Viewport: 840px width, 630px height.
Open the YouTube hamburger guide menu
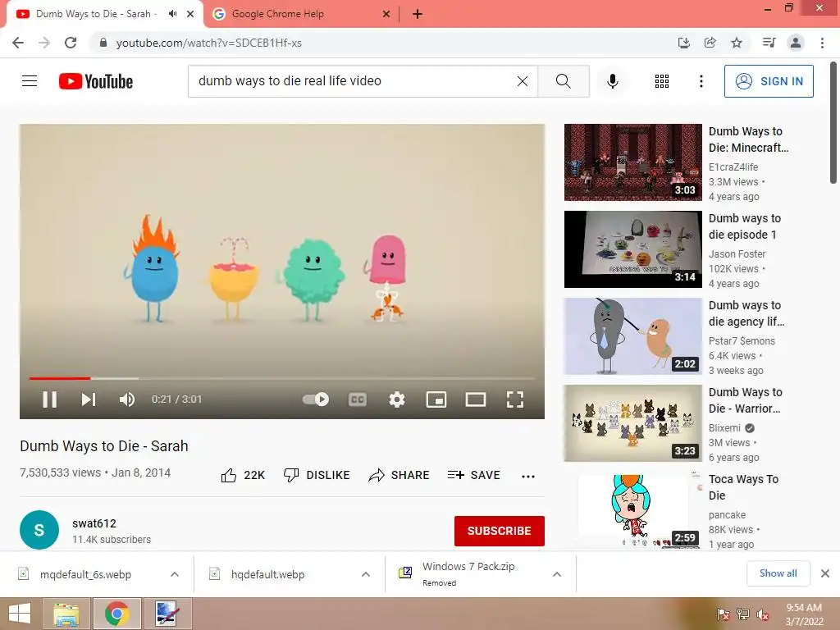pyautogui.click(x=30, y=81)
